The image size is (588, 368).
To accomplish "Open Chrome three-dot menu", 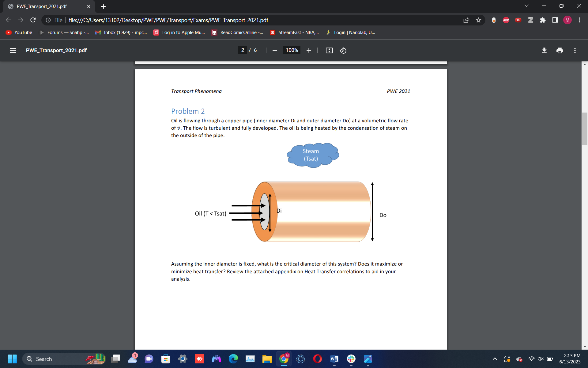I will tap(579, 20).
